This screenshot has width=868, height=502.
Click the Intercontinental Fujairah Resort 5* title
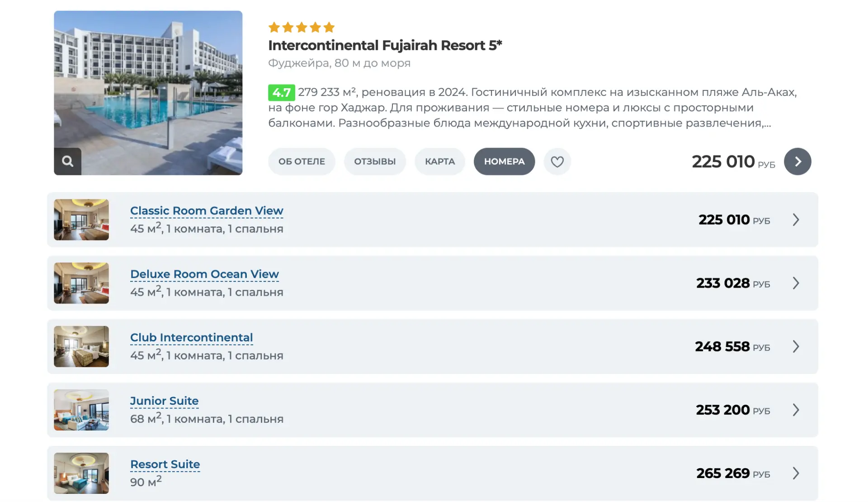point(385,45)
